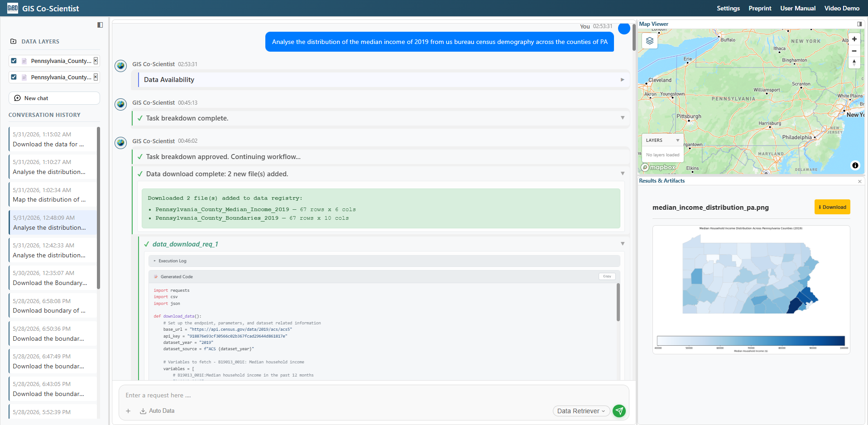The image size is (868, 425).
Task: Copy the generated code
Action: (x=607, y=276)
